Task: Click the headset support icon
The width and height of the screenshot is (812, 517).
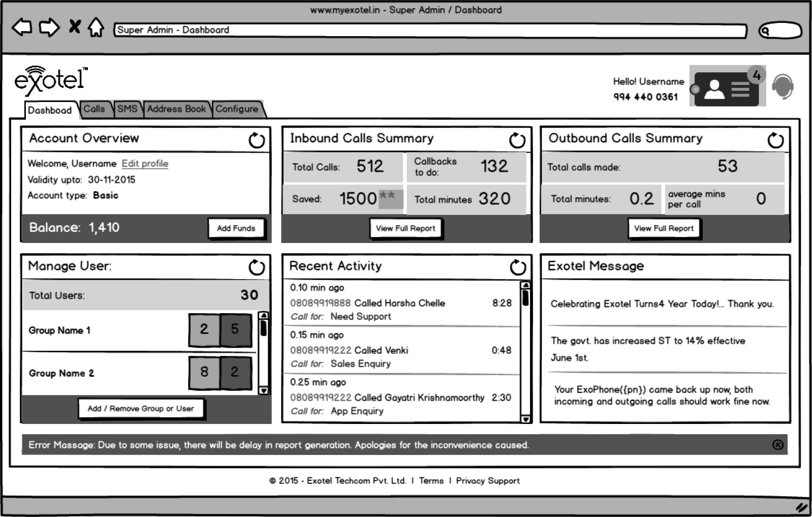Action: pos(783,87)
